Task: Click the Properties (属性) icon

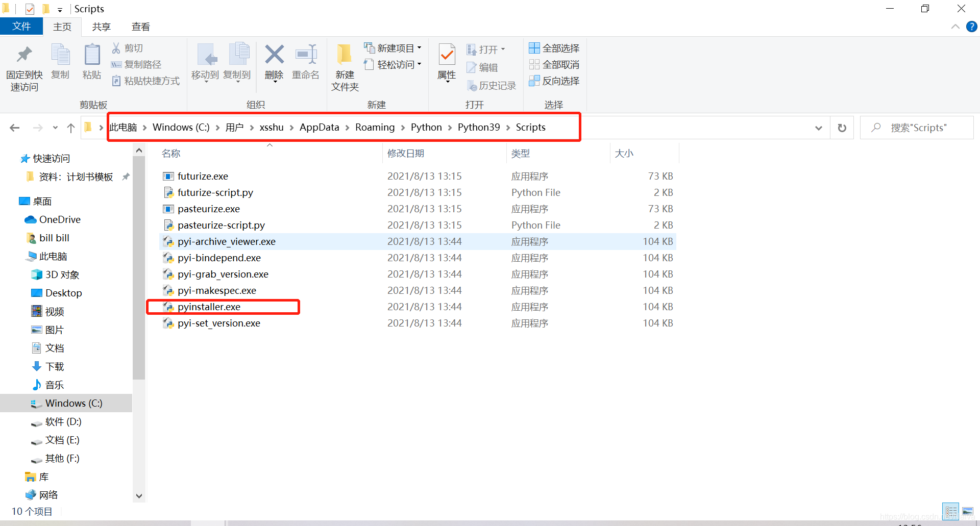Action: 447,55
